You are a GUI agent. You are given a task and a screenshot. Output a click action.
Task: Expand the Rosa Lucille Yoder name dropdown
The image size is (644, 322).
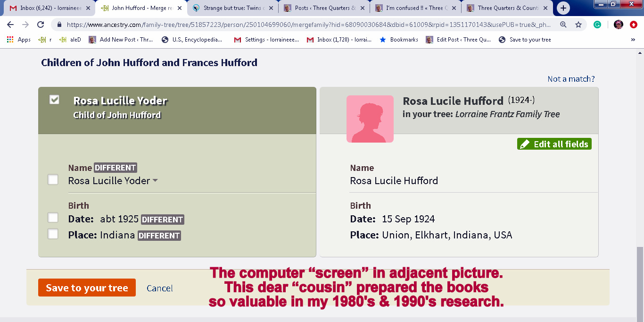click(x=156, y=181)
